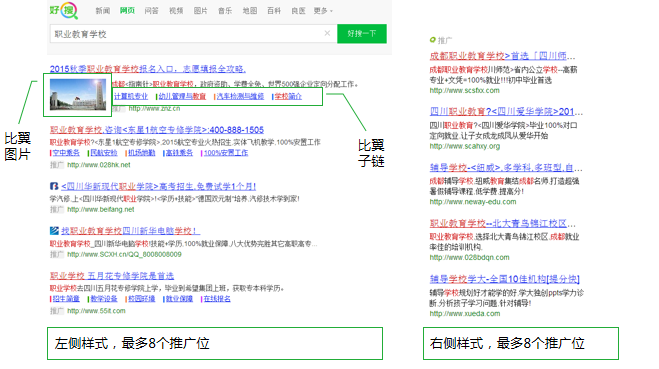Click the http://www.znz.cn URL
This screenshot has width=659, height=369.
click(x=154, y=108)
